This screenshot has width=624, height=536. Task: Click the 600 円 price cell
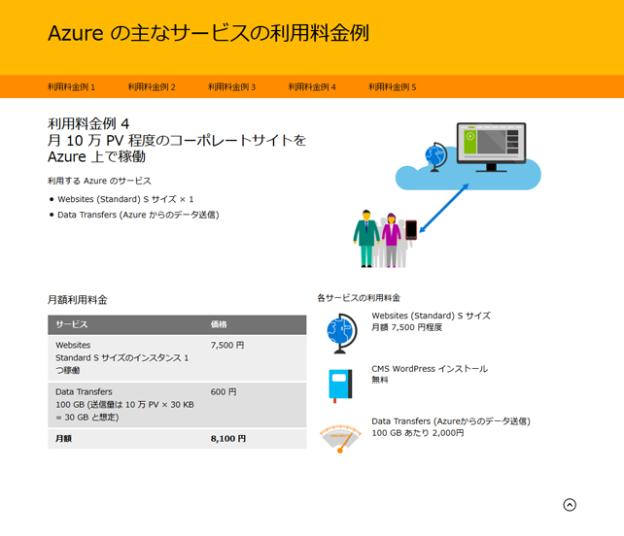pos(223,392)
